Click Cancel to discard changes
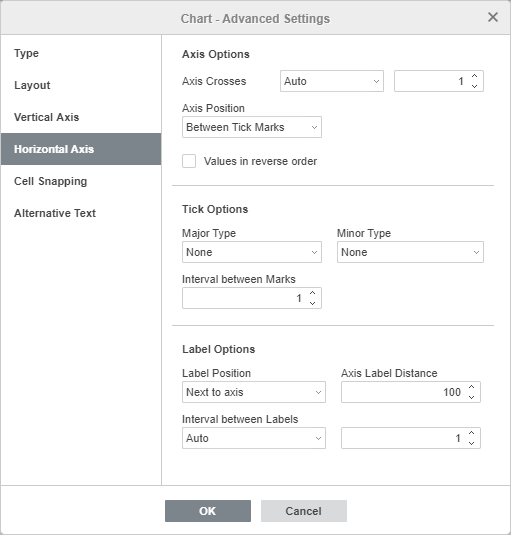The image size is (511, 535). 304,511
